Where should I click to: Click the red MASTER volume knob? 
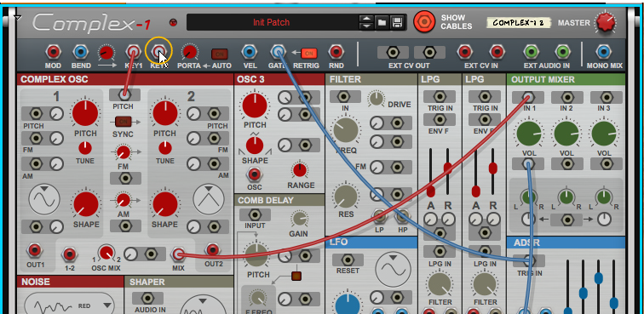pos(606,23)
